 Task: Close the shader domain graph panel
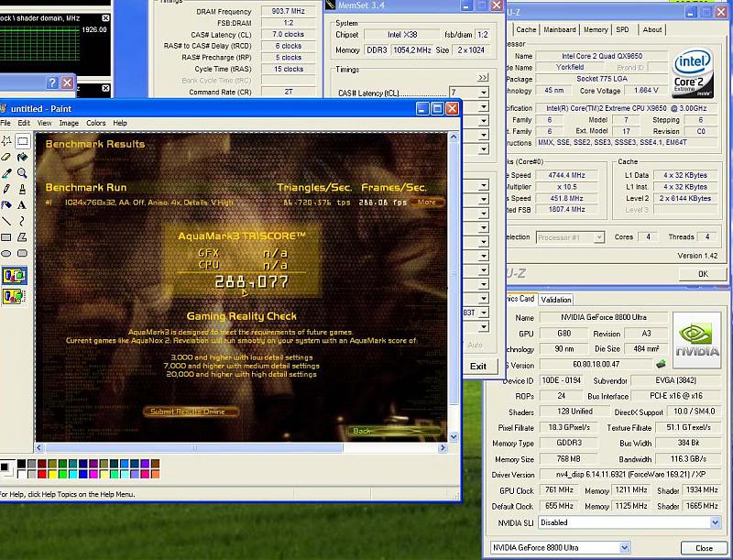coord(105,17)
